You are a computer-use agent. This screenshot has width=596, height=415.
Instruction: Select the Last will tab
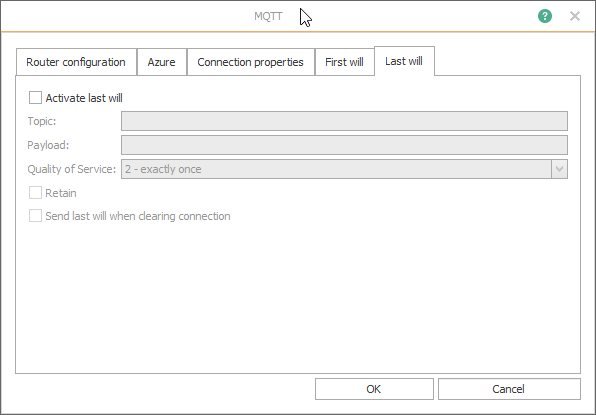pos(404,61)
